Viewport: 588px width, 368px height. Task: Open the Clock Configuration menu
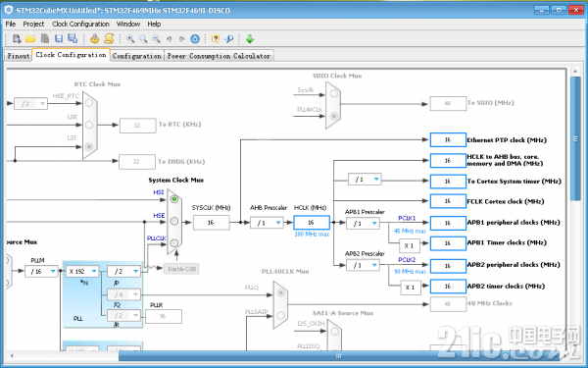click(80, 24)
